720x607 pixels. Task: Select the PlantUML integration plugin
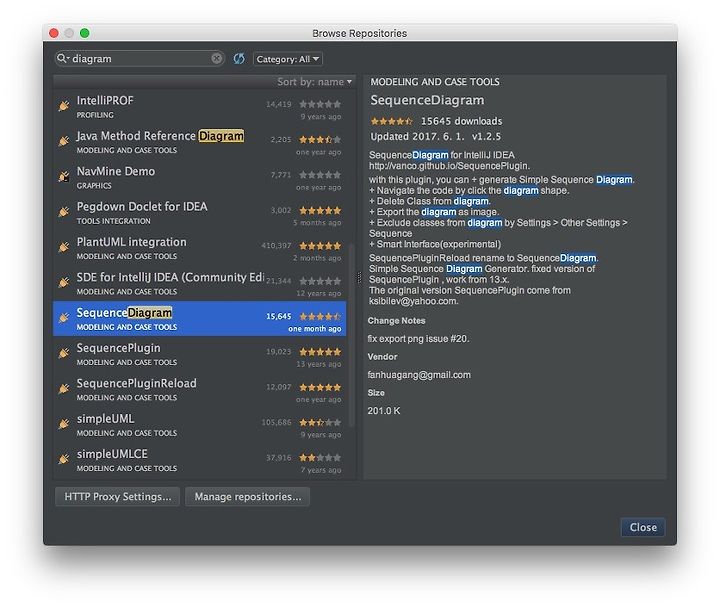coord(200,248)
